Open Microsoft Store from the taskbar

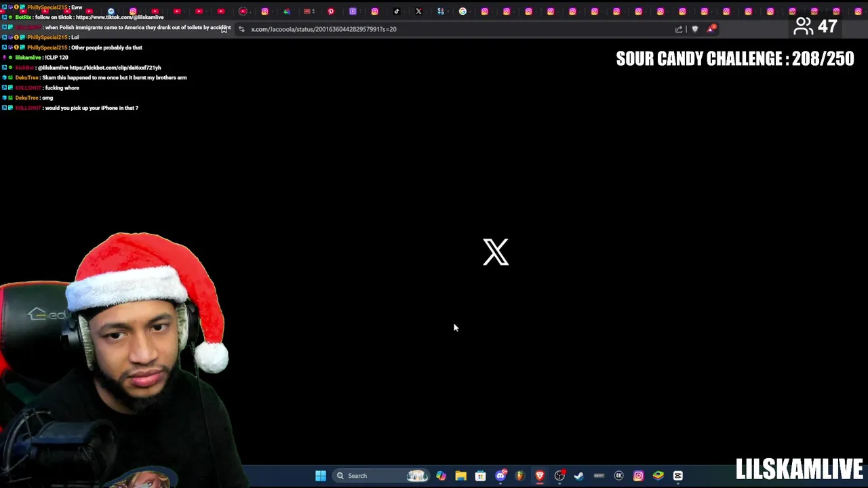(480, 476)
